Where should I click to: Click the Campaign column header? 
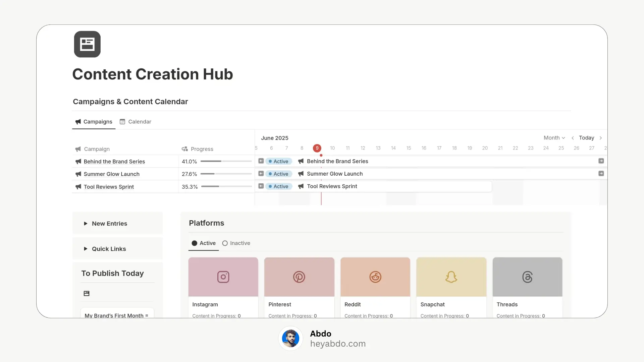[x=97, y=149]
